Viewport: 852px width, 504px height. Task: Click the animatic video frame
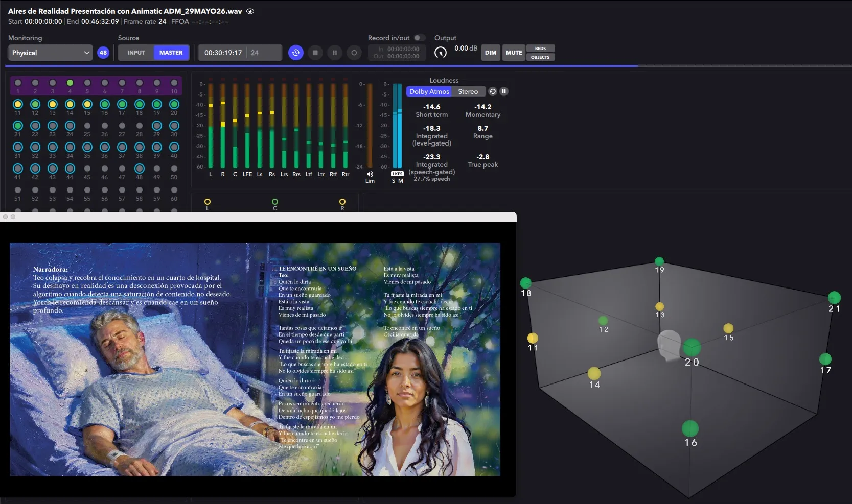pos(255,359)
